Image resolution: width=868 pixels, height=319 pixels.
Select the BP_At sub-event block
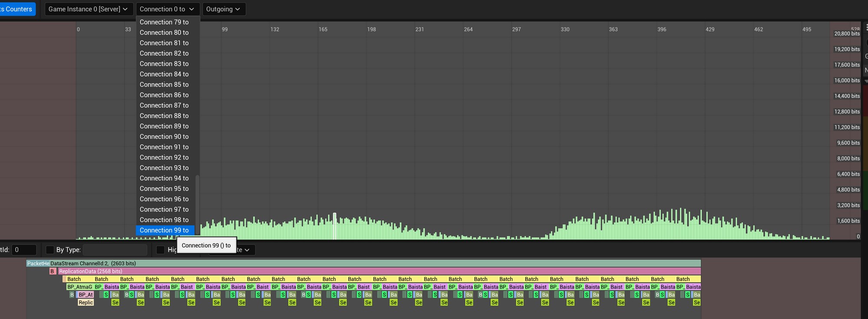click(x=85, y=295)
